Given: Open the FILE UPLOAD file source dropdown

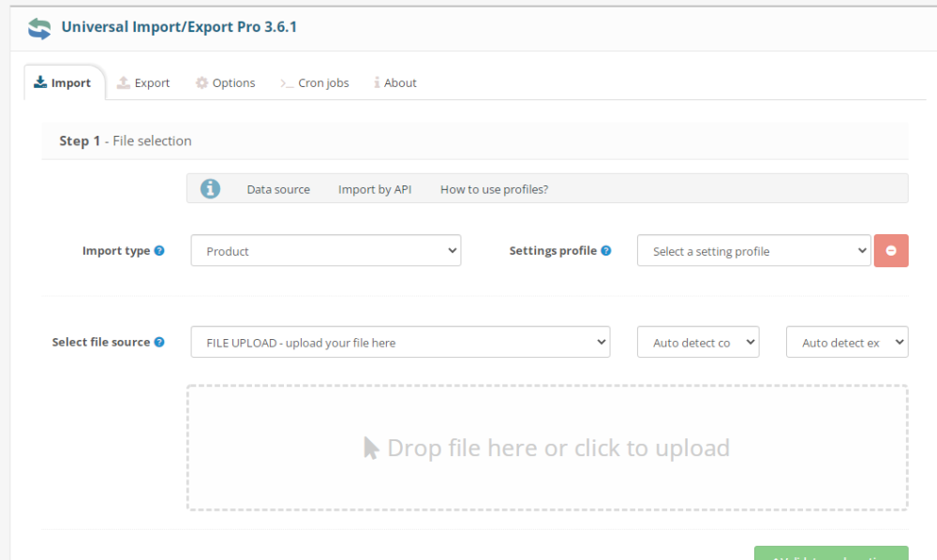Looking at the screenshot, I should click(x=399, y=343).
